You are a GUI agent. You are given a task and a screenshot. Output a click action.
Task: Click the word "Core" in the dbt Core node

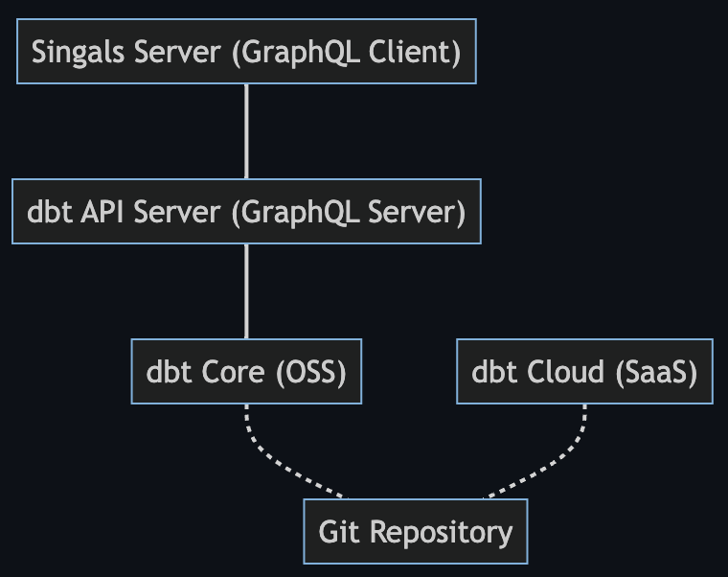click(234, 372)
